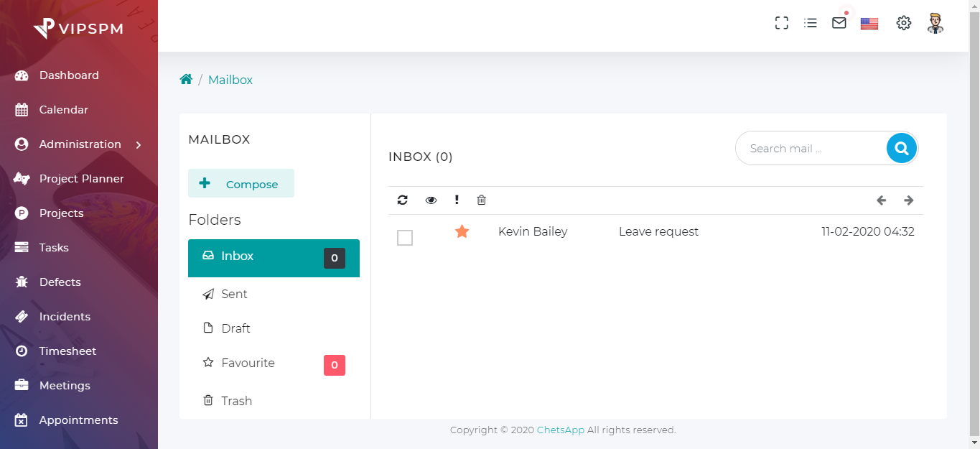Click the Compose button
This screenshot has width=980, height=449.
241,184
